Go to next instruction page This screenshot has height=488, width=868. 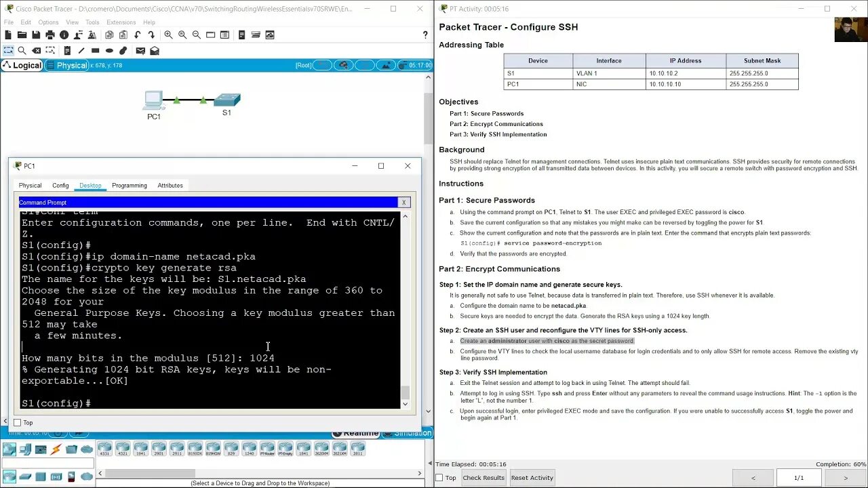point(845,478)
